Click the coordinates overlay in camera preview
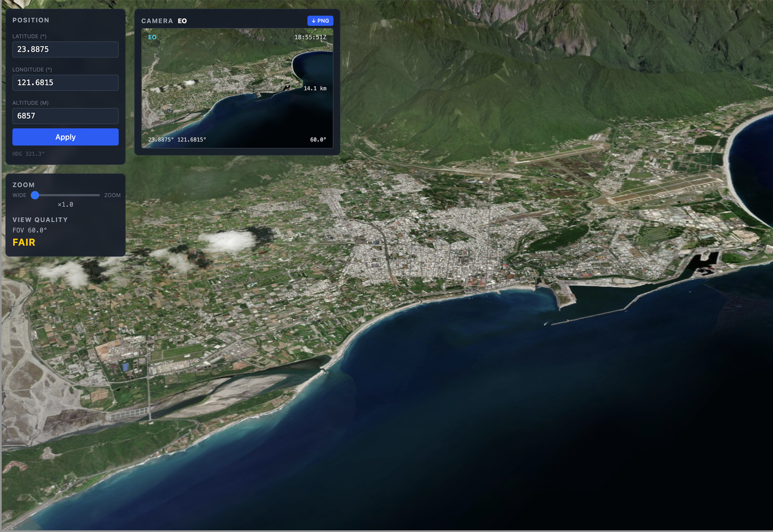773x532 pixels. pyautogui.click(x=177, y=140)
